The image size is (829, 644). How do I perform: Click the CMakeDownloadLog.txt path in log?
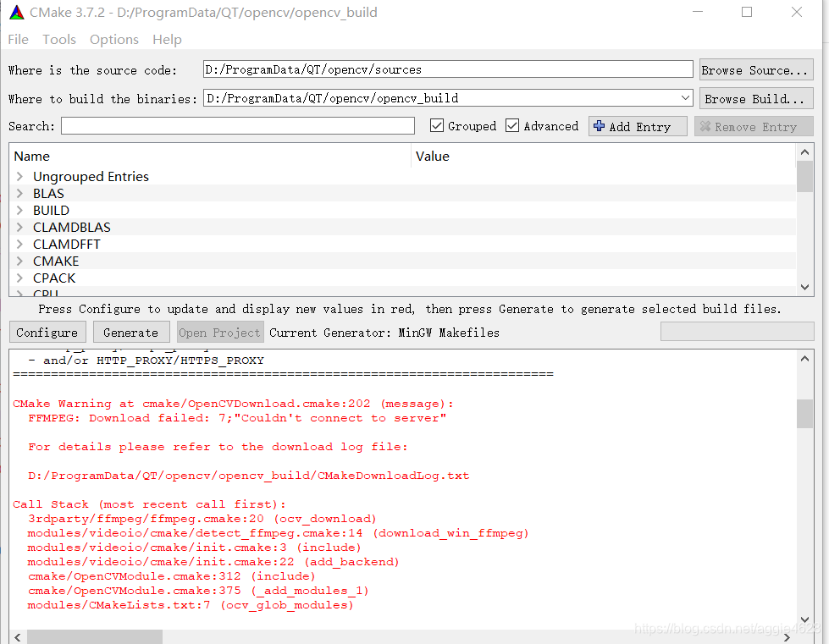[248, 476]
